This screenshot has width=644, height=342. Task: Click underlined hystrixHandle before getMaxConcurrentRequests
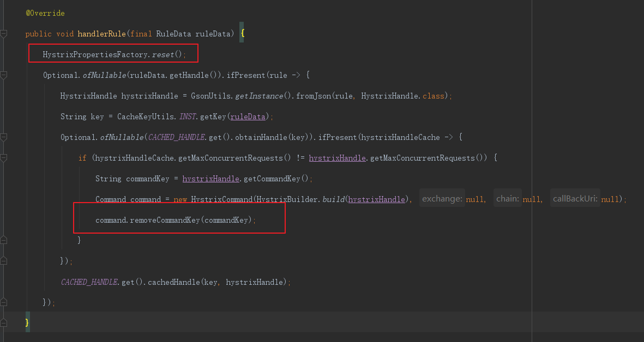pos(337,158)
